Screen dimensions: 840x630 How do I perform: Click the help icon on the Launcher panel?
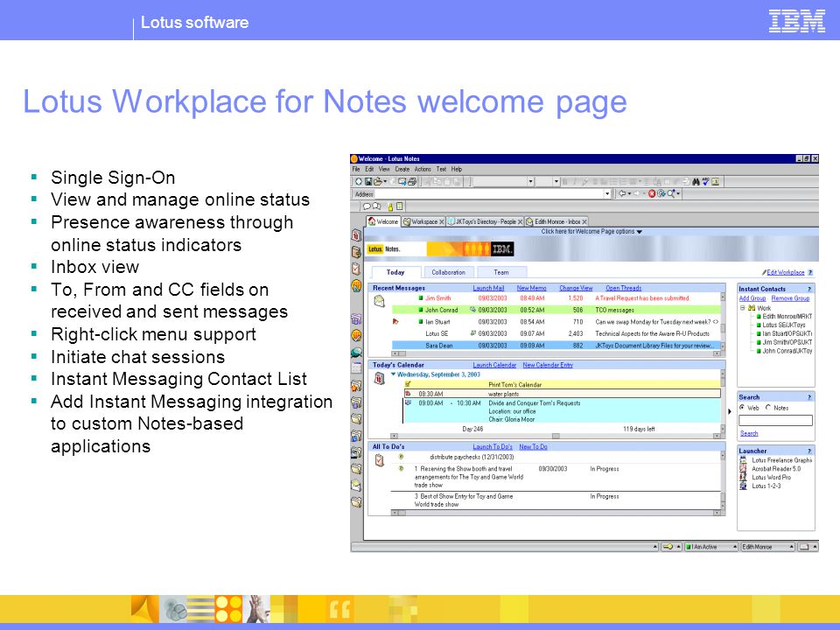tap(809, 451)
